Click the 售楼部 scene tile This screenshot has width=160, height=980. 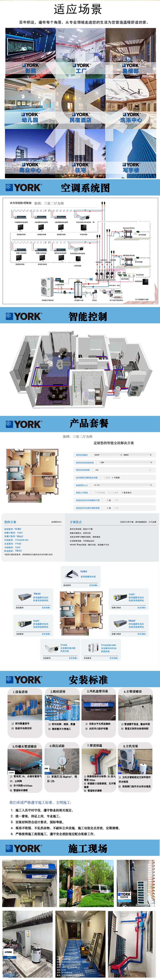click(x=131, y=53)
